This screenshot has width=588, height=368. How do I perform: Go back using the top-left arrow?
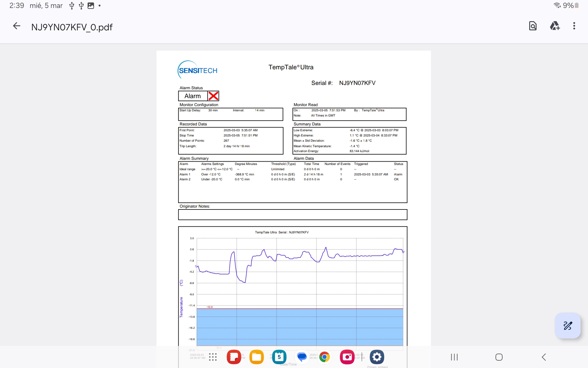coord(17,26)
